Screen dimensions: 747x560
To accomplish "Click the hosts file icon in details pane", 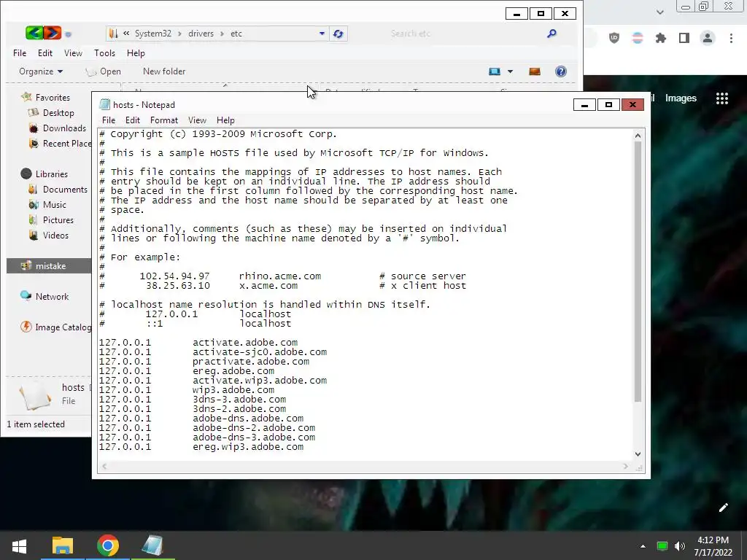I will [x=35, y=396].
